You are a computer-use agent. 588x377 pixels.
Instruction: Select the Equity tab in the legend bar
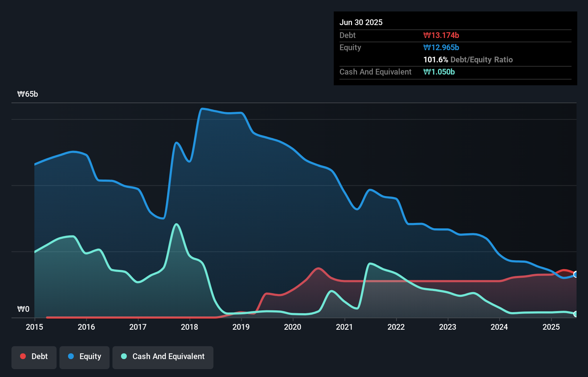84,356
